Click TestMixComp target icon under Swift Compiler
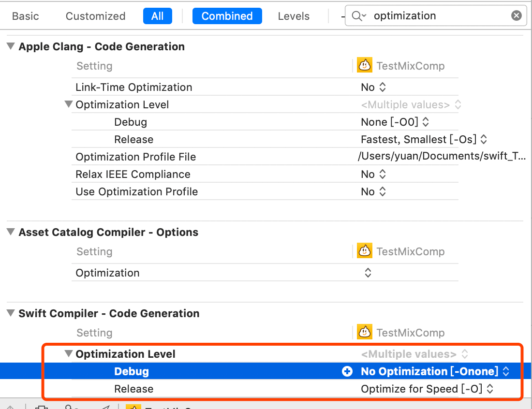 [x=365, y=332]
